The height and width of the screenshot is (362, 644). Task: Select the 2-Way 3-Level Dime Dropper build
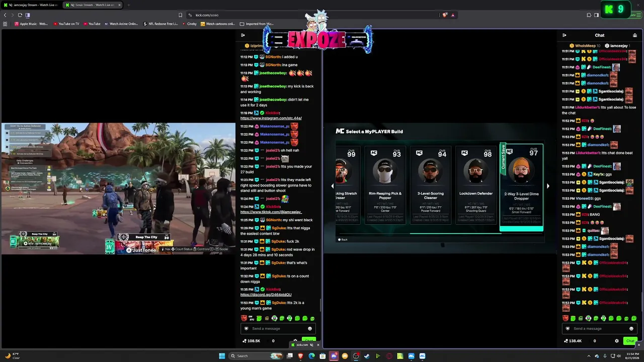(521, 188)
